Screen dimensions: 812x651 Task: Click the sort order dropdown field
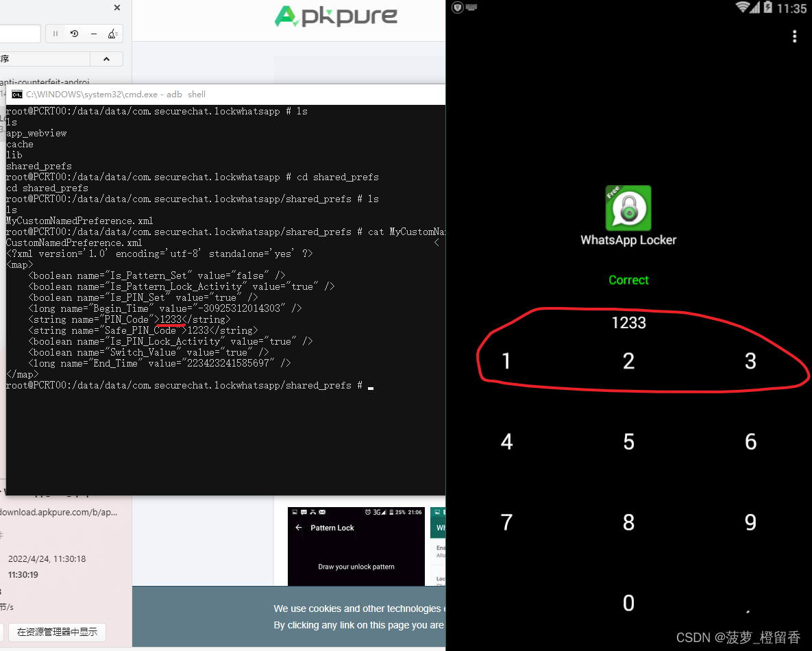click(45, 59)
